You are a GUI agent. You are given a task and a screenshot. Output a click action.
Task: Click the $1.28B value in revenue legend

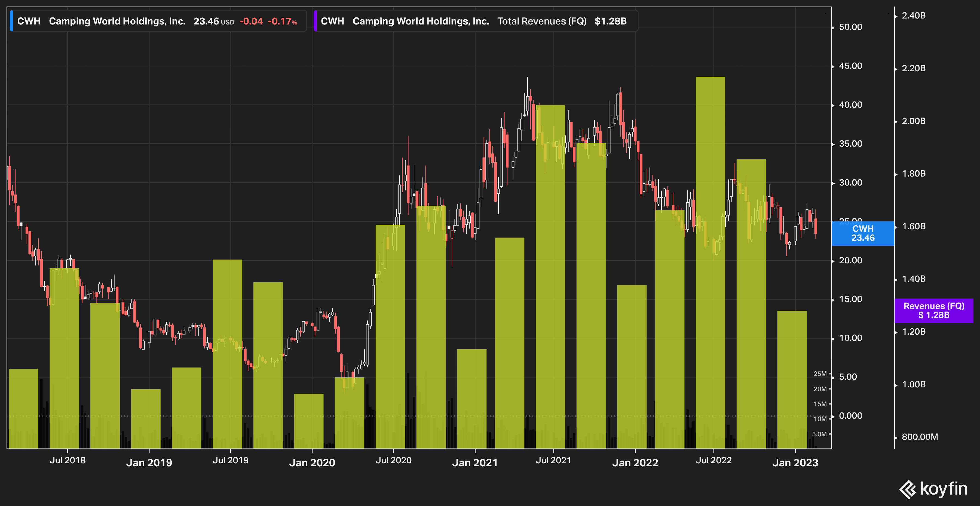coord(611,21)
